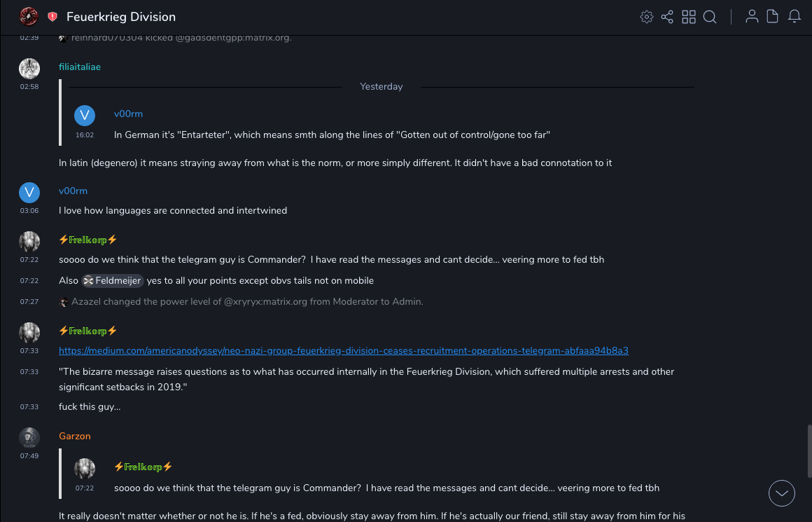Image resolution: width=812 pixels, height=522 pixels.
Task: Click the Feldmeijer mention pill
Action: [x=113, y=280]
